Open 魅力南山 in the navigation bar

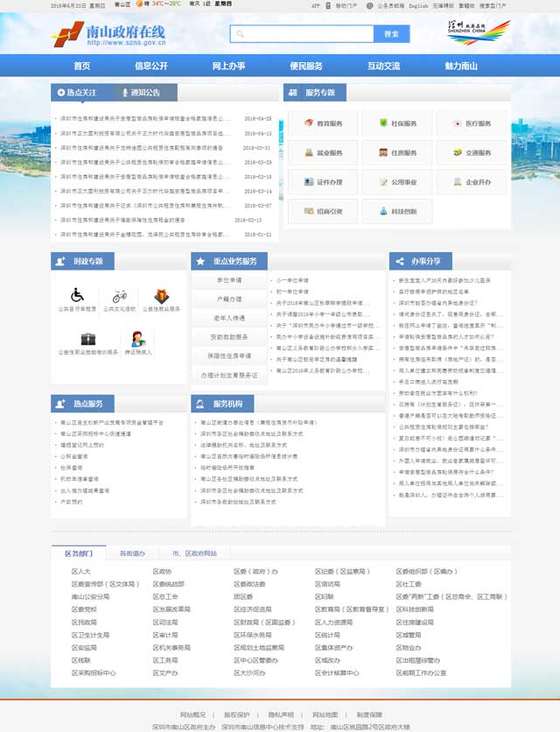tap(461, 66)
